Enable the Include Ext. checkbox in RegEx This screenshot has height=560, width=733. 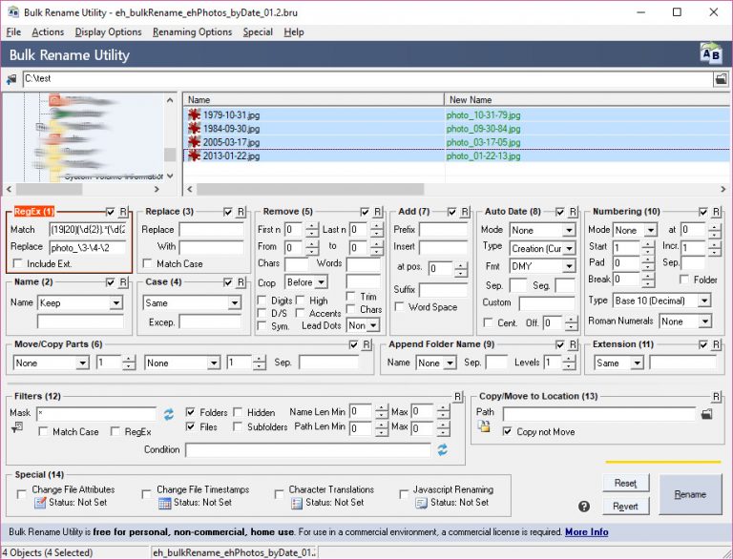coord(19,263)
